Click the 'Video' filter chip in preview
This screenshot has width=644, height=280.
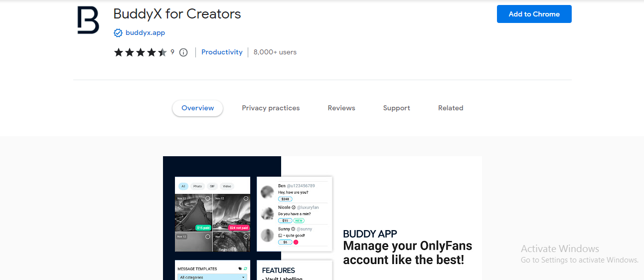[x=227, y=186]
